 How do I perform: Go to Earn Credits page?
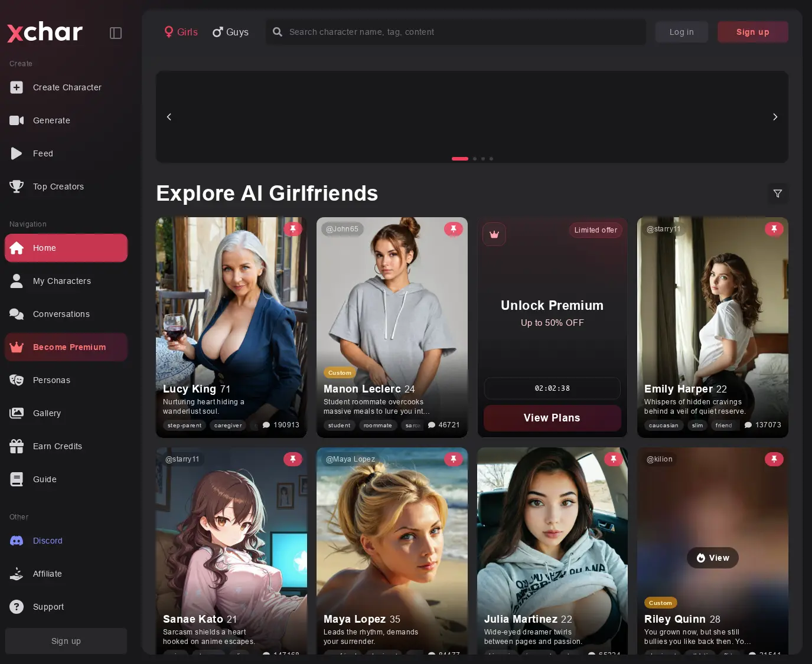click(57, 446)
